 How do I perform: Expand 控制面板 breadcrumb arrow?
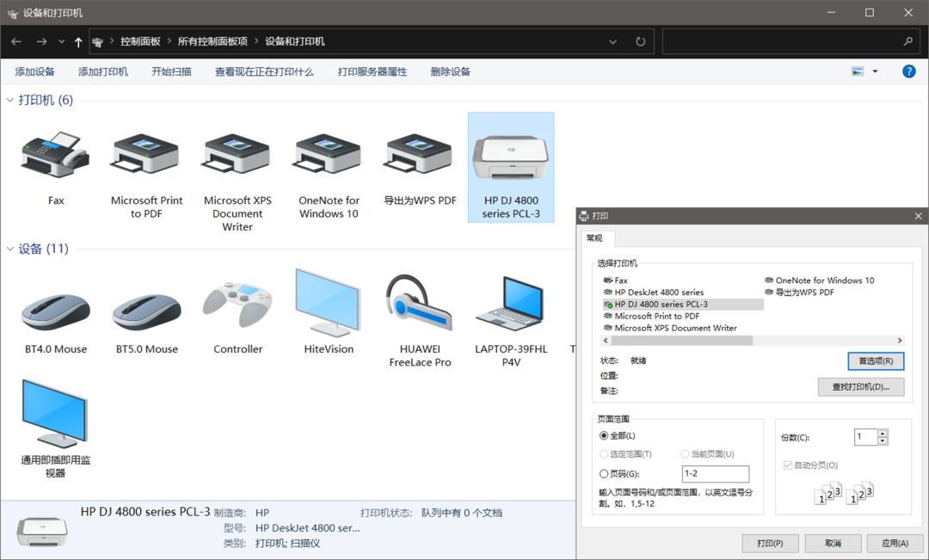[x=169, y=41]
